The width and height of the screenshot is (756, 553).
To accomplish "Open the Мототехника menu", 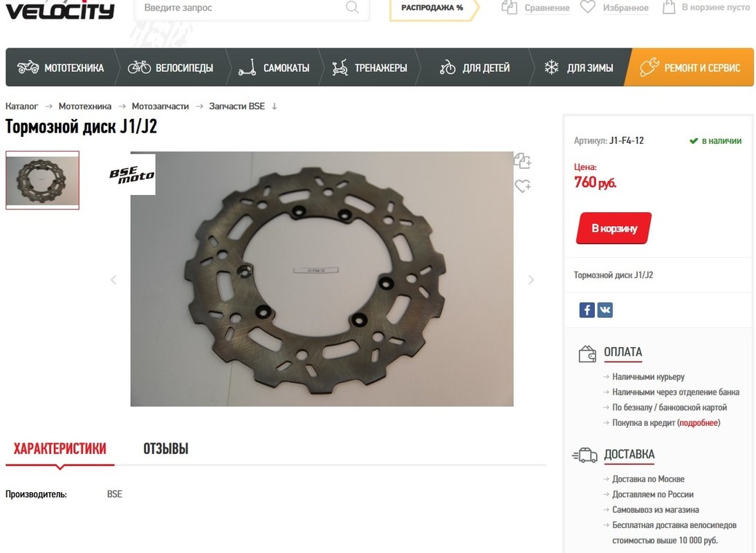I will pyautogui.click(x=61, y=68).
